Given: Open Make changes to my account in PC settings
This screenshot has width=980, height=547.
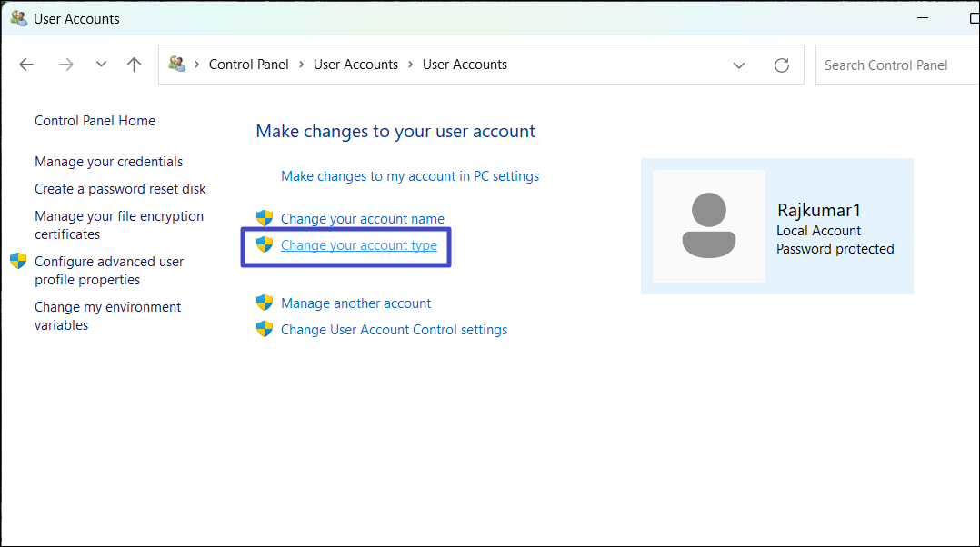Looking at the screenshot, I should (x=410, y=176).
